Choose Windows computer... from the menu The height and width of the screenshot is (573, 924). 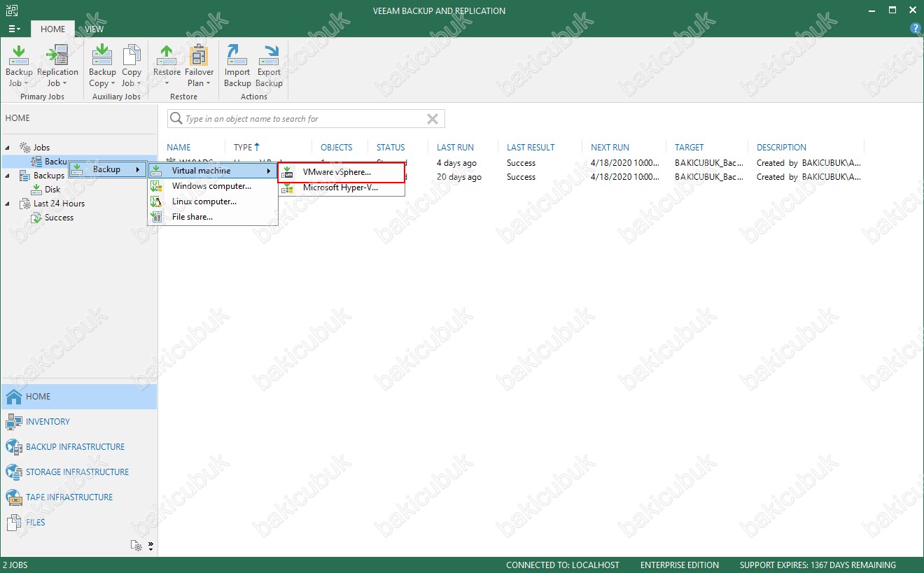pos(212,186)
